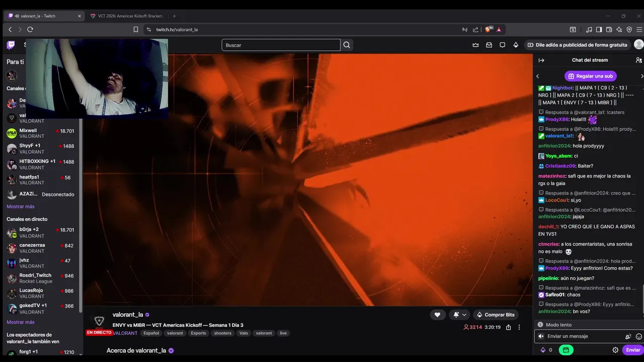Open Brave Shields lion icon
Viewport: 644px width, 362px height.
click(488, 30)
